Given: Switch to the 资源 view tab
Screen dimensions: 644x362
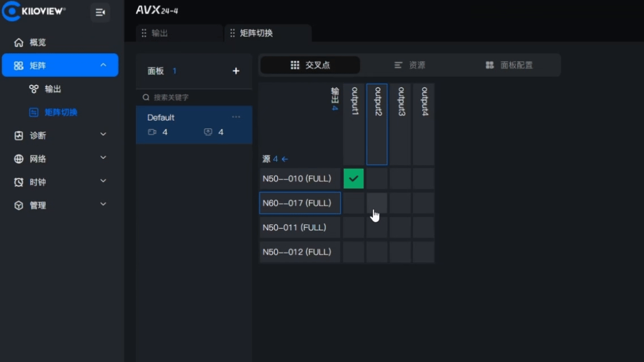Looking at the screenshot, I should tap(410, 65).
